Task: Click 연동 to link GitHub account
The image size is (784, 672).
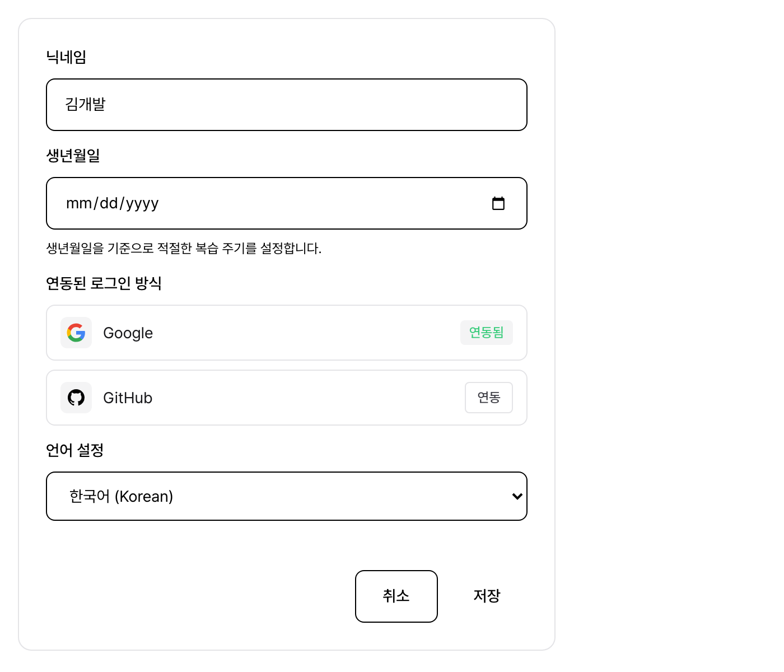Action: pos(488,398)
